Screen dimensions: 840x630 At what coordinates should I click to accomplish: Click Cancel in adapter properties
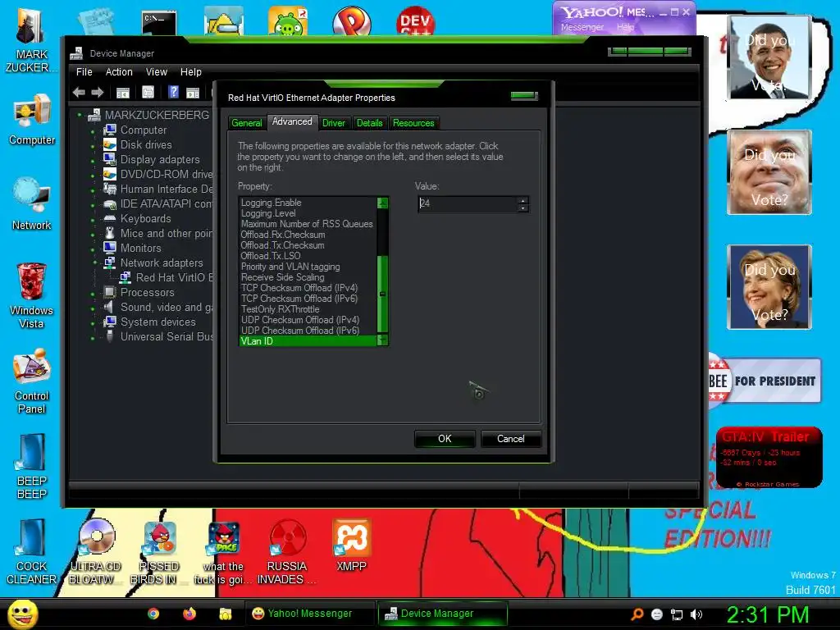coord(511,439)
